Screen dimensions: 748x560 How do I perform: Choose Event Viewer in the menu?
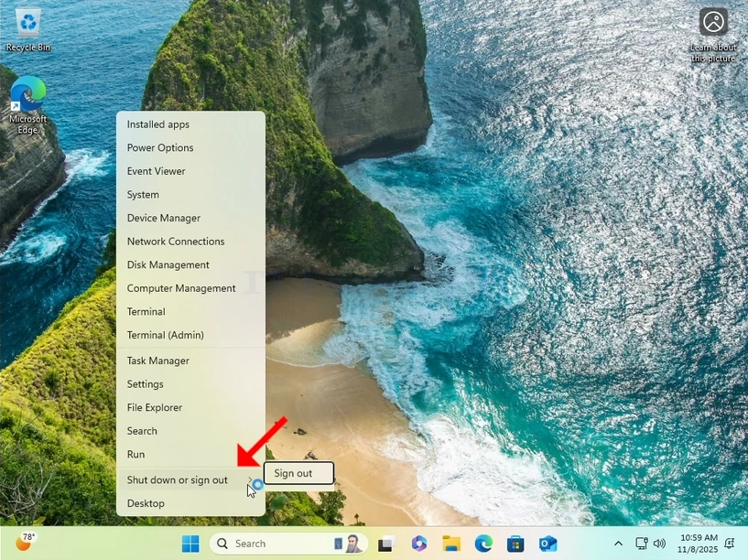tap(190, 171)
